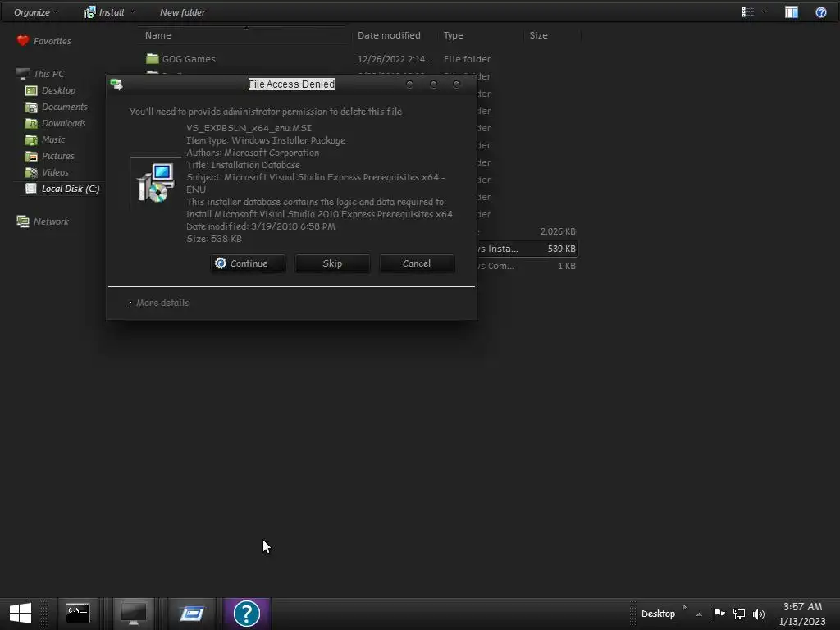Expand the Desktop toolbar chevron
Image resolution: width=840 pixels, height=630 pixels.
pos(685,607)
